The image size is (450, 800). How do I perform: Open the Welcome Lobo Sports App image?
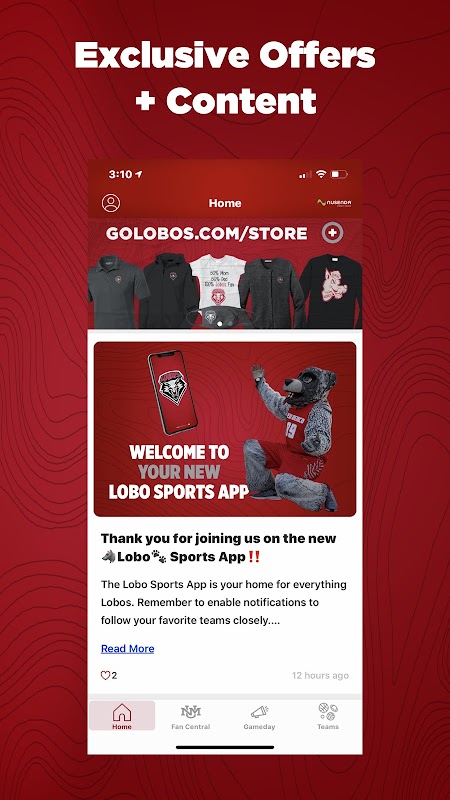[x=225, y=429]
